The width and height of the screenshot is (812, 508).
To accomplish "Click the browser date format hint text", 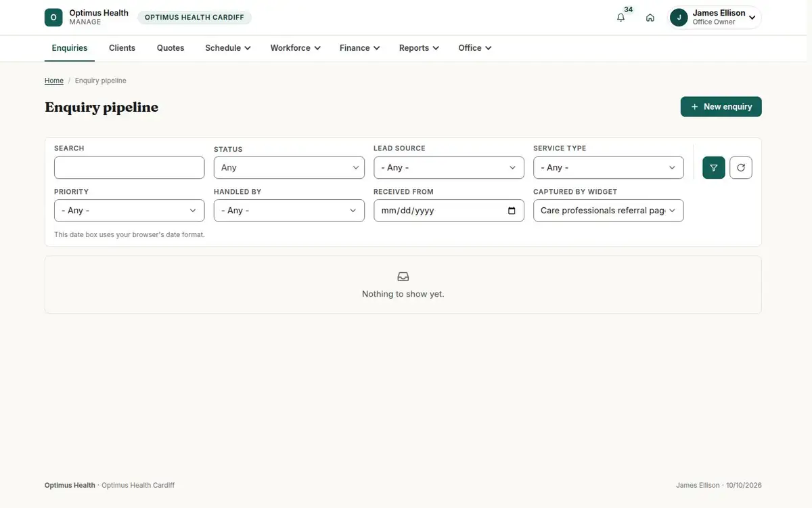I will (x=129, y=235).
